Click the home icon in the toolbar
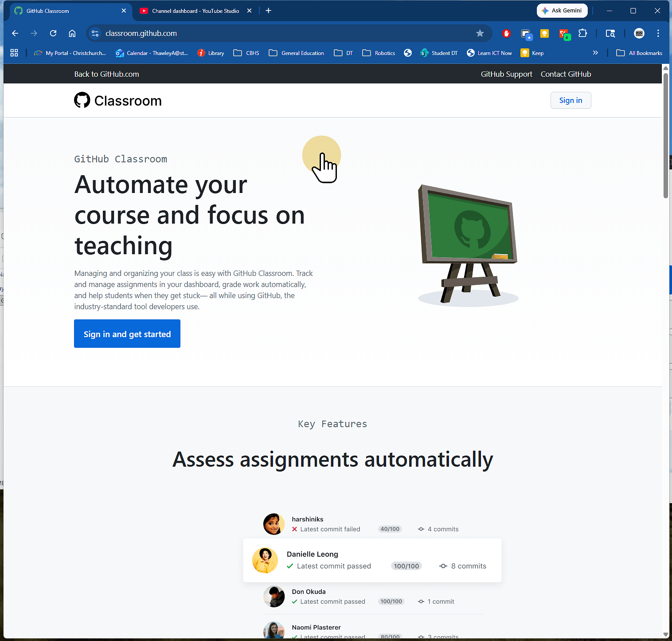Image resolution: width=672 pixels, height=641 pixels. point(72,33)
